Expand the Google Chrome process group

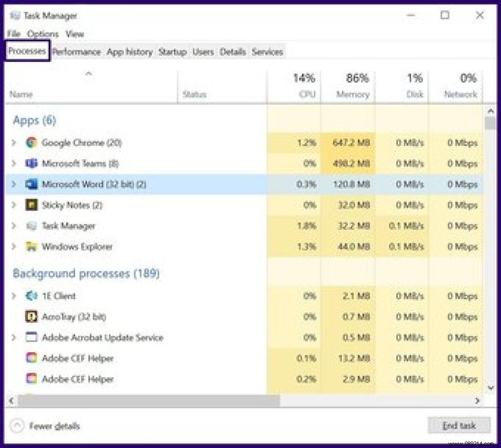pyautogui.click(x=13, y=142)
